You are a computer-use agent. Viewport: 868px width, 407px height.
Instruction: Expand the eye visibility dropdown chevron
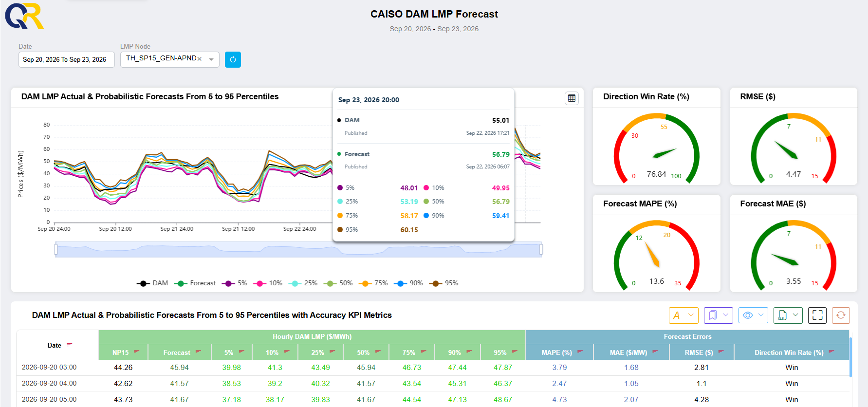pos(760,315)
